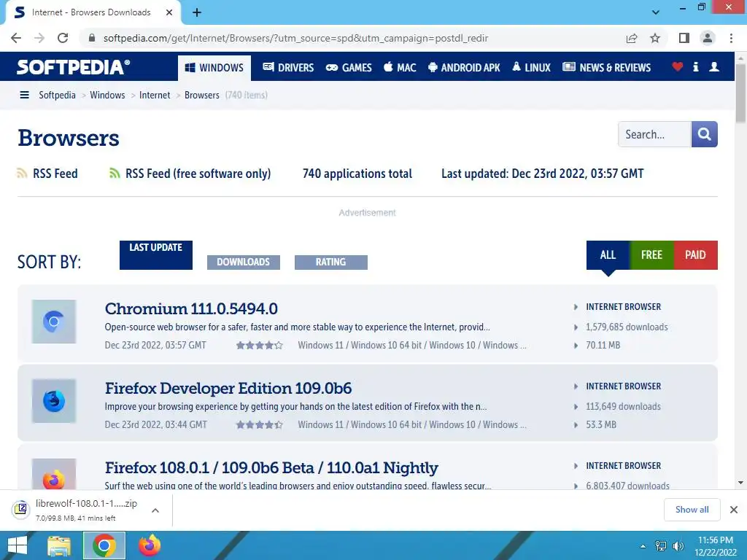Focus the Search input field
This screenshot has width=747, height=560.
point(654,134)
